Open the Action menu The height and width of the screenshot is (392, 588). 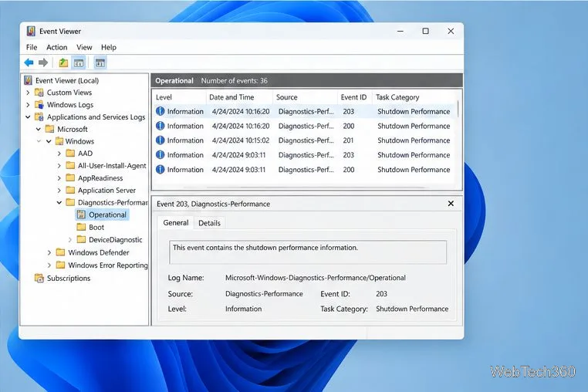click(x=56, y=47)
